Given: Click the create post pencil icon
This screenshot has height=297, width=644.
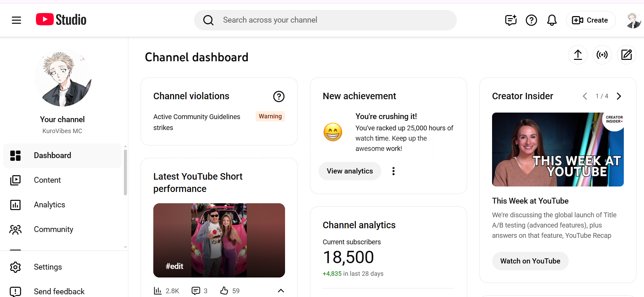Looking at the screenshot, I should (626, 55).
